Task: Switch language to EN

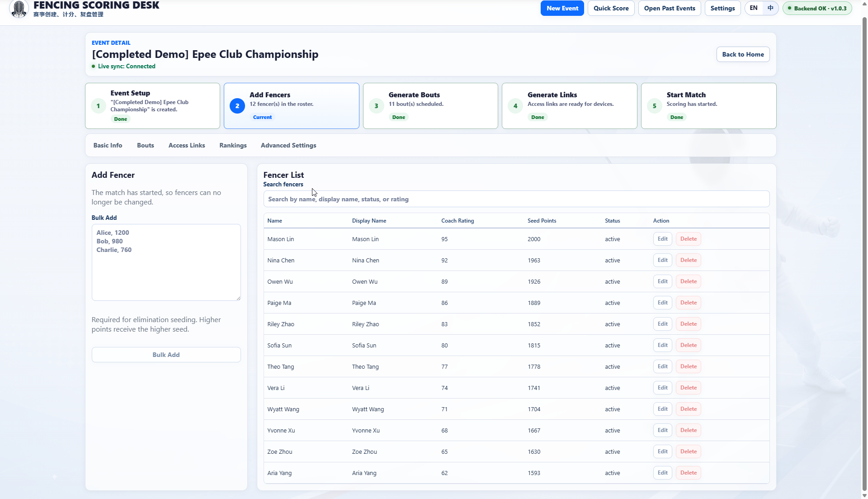Action: pos(754,8)
